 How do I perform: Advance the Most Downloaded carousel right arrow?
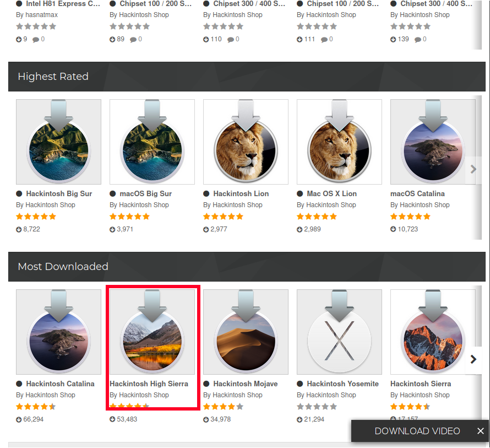[x=473, y=359]
